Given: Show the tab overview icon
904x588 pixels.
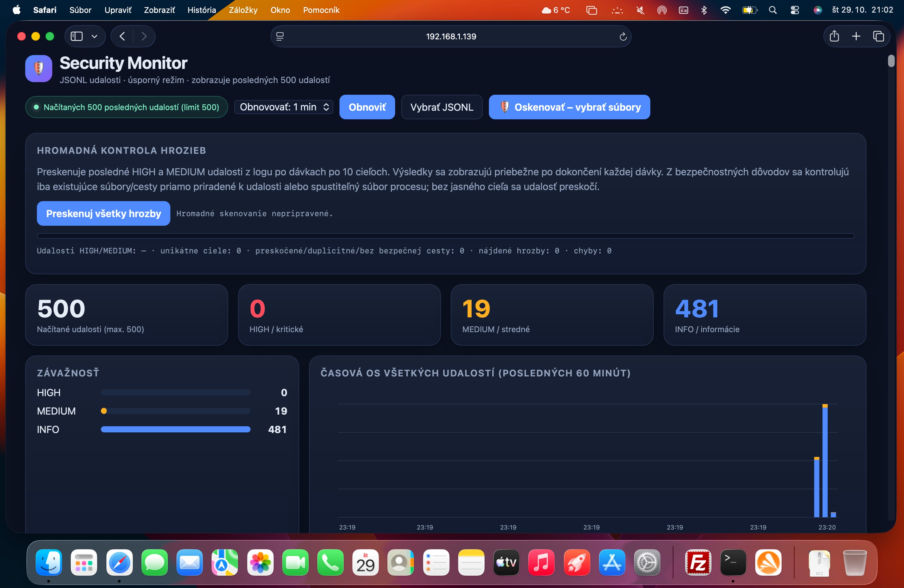Looking at the screenshot, I should coord(878,36).
